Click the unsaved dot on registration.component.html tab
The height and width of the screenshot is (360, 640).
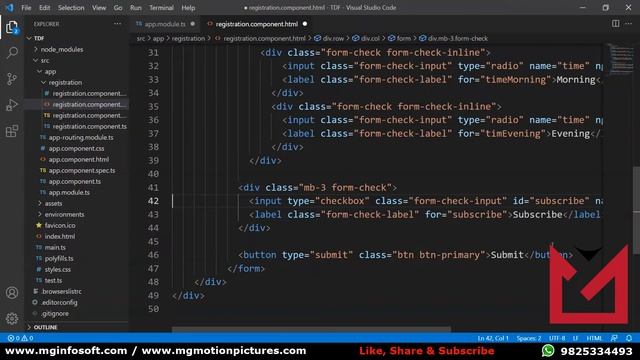point(305,24)
